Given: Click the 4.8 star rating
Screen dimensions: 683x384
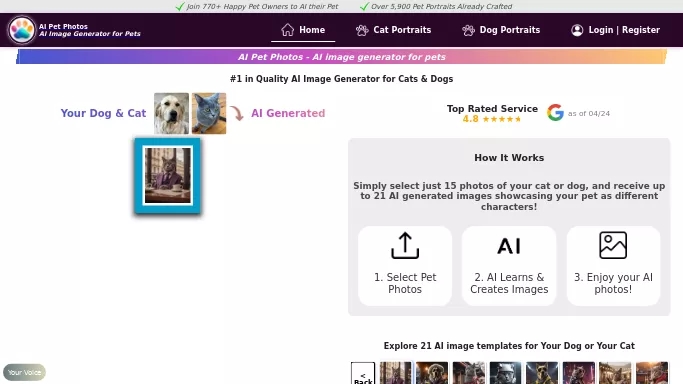Looking at the screenshot, I should pyautogui.click(x=491, y=119).
